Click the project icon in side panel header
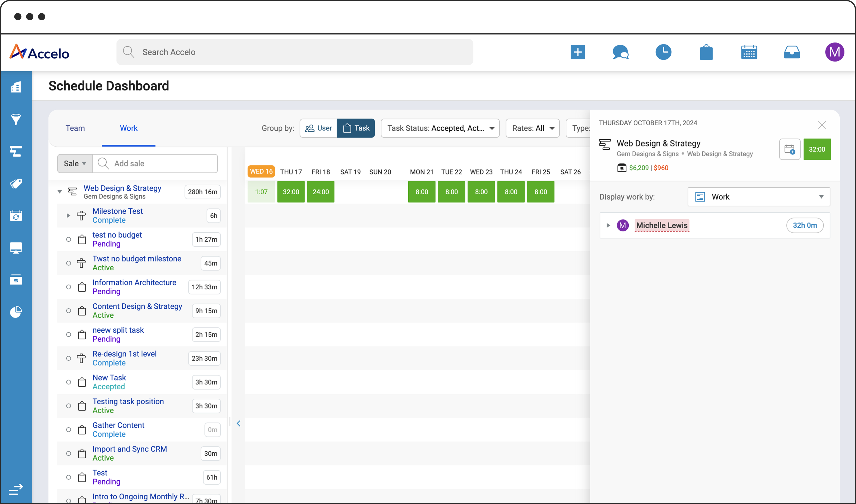The width and height of the screenshot is (856, 504). (x=605, y=145)
